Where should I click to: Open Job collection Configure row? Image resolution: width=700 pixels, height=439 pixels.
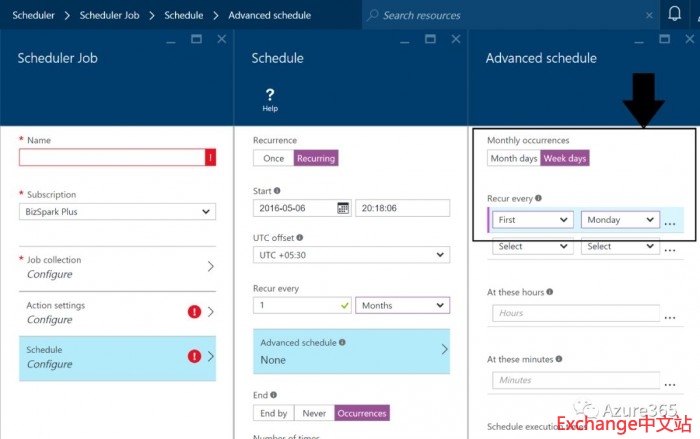tap(117, 267)
